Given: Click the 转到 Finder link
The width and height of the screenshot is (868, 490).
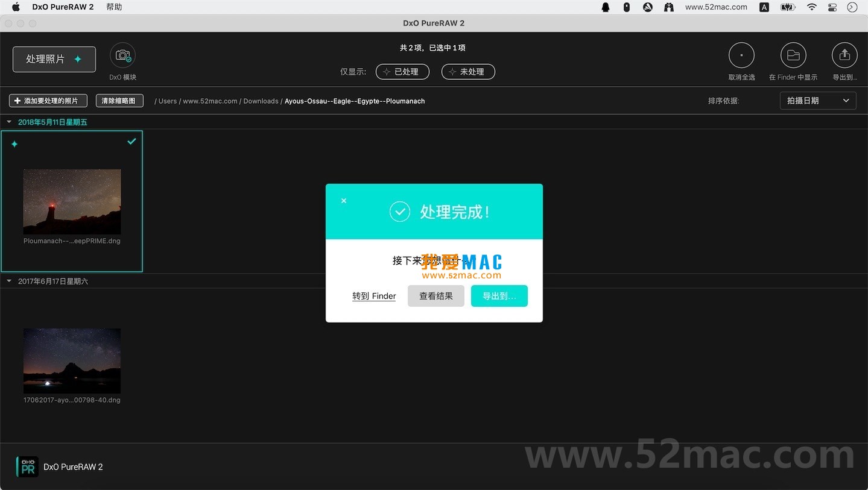Looking at the screenshot, I should tap(374, 296).
